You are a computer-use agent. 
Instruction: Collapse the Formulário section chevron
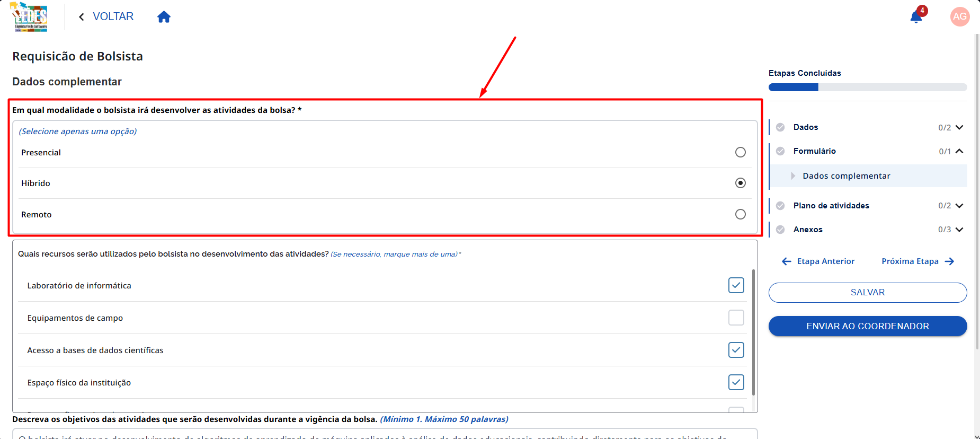point(959,151)
